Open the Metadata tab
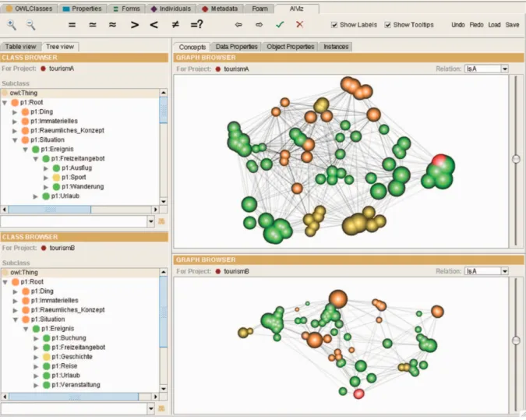 [x=221, y=9]
